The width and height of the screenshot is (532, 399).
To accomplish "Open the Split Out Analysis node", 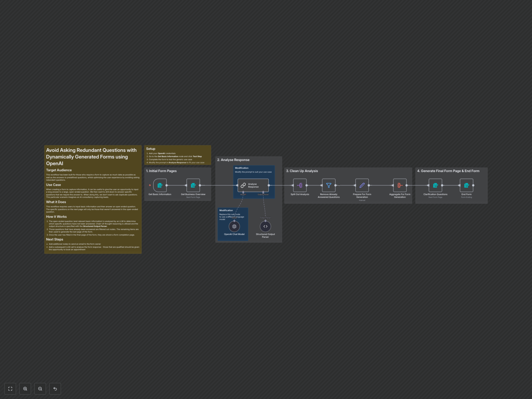I will (x=300, y=185).
